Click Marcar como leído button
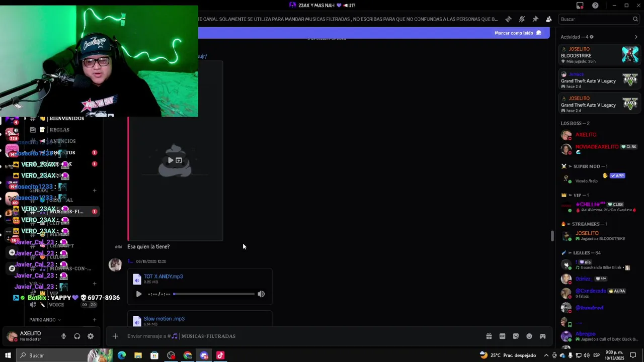This screenshot has height=362, width=644. tap(518, 33)
